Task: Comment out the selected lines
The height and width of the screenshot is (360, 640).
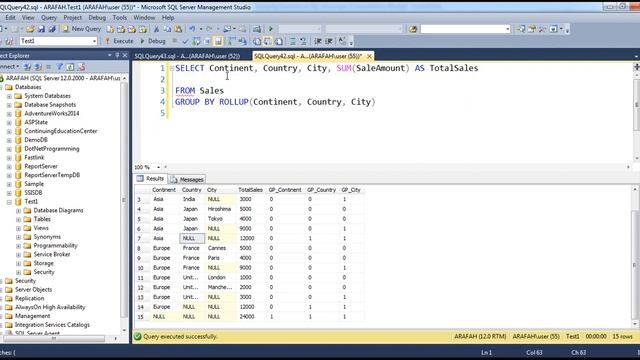Action: (x=292, y=41)
